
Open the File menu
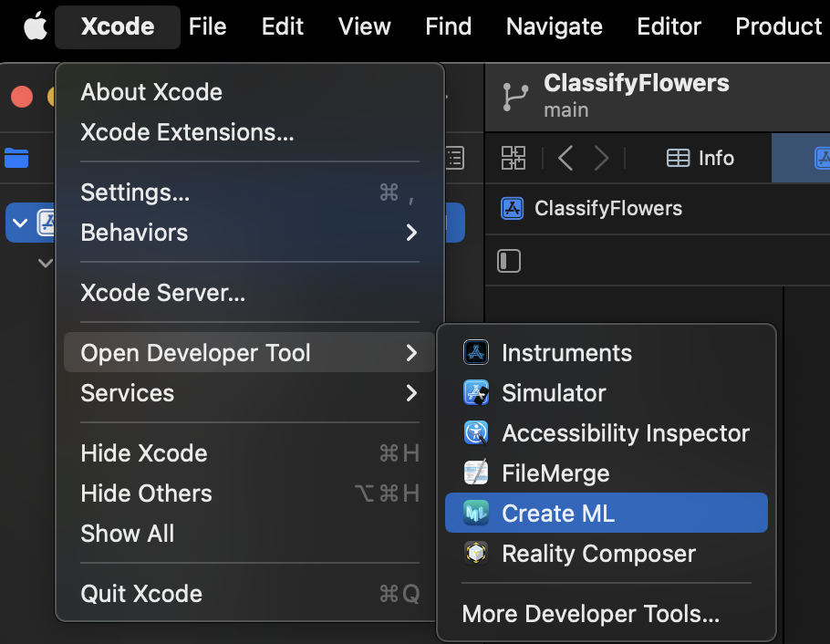(x=208, y=26)
